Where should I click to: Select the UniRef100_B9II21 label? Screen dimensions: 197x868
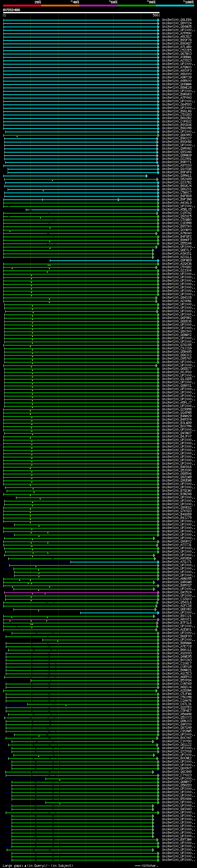(177, 616)
